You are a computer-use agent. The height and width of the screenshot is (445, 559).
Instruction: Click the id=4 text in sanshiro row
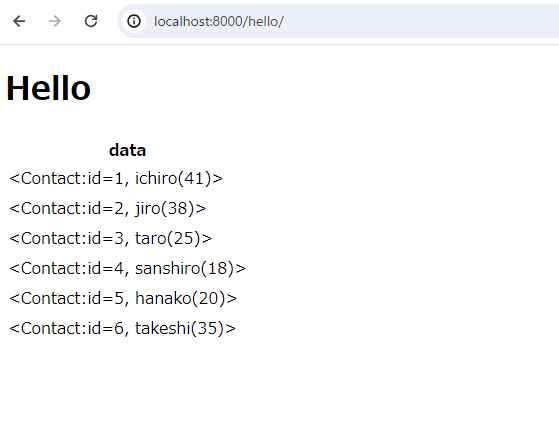pyautogui.click(x=106, y=268)
